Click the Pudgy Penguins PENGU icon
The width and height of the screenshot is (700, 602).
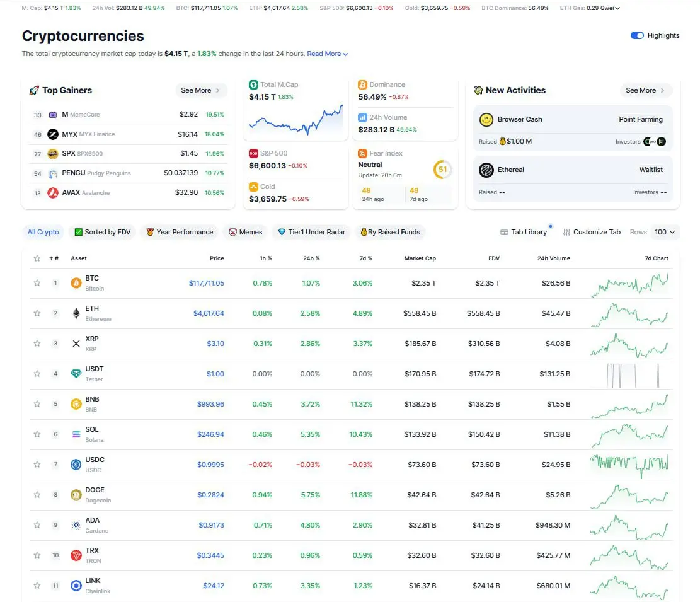point(53,173)
